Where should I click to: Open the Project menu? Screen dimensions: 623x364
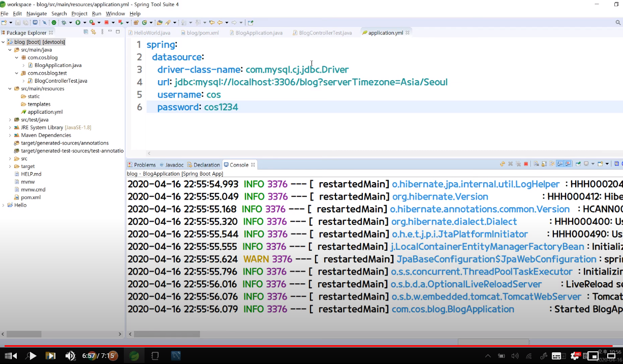pyautogui.click(x=79, y=14)
